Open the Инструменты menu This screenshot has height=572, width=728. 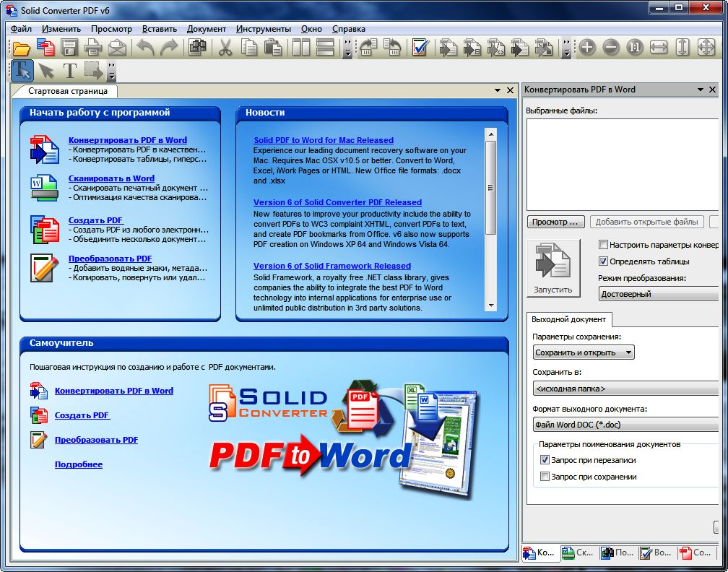point(263,29)
